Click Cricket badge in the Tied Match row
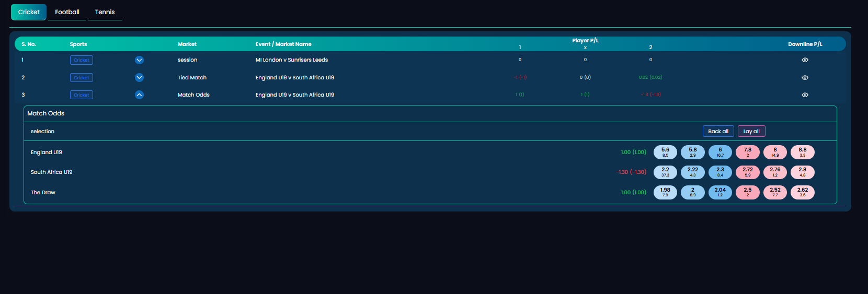This screenshot has height=294, width=868. (x=82, y=78)
